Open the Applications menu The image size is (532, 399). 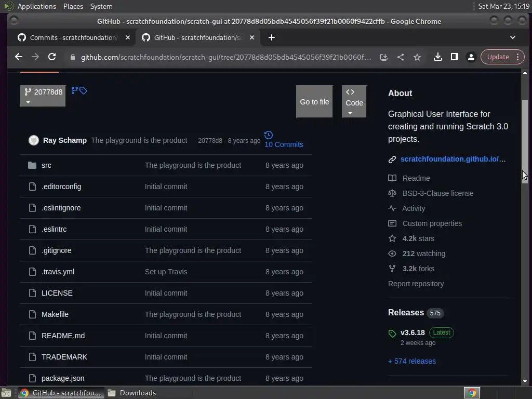point(37,6)
